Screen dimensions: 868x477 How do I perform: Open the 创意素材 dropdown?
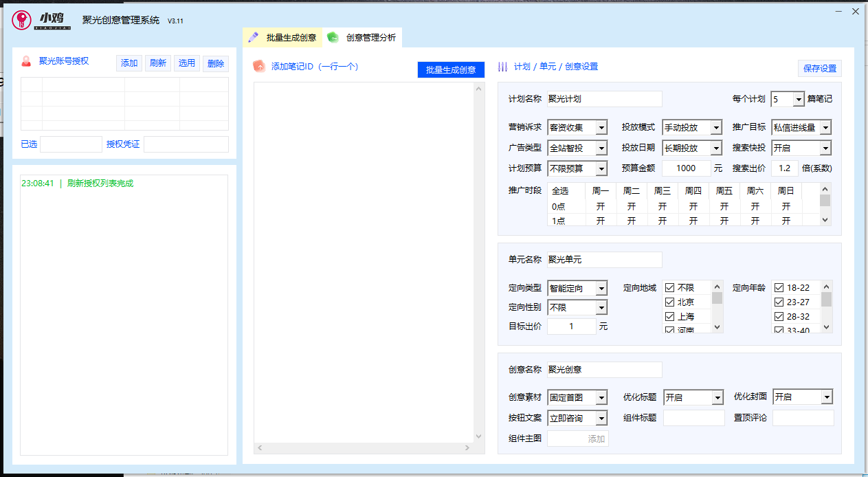[601, 397]
